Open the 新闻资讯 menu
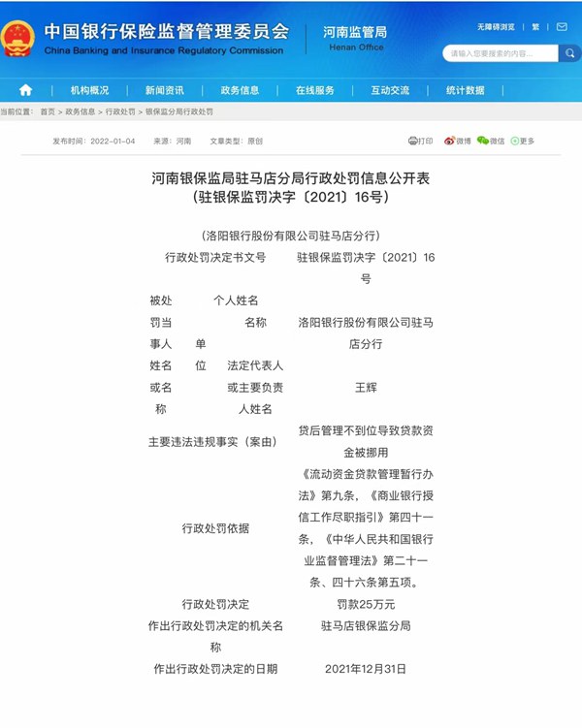The width and height of the screenshot is (582, 728). pos(164,90)
